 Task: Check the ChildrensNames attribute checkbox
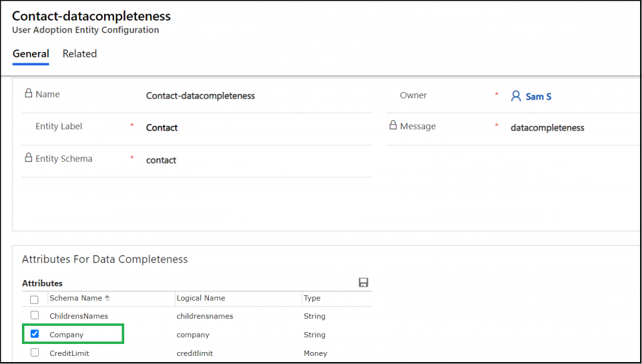[34, 315]
